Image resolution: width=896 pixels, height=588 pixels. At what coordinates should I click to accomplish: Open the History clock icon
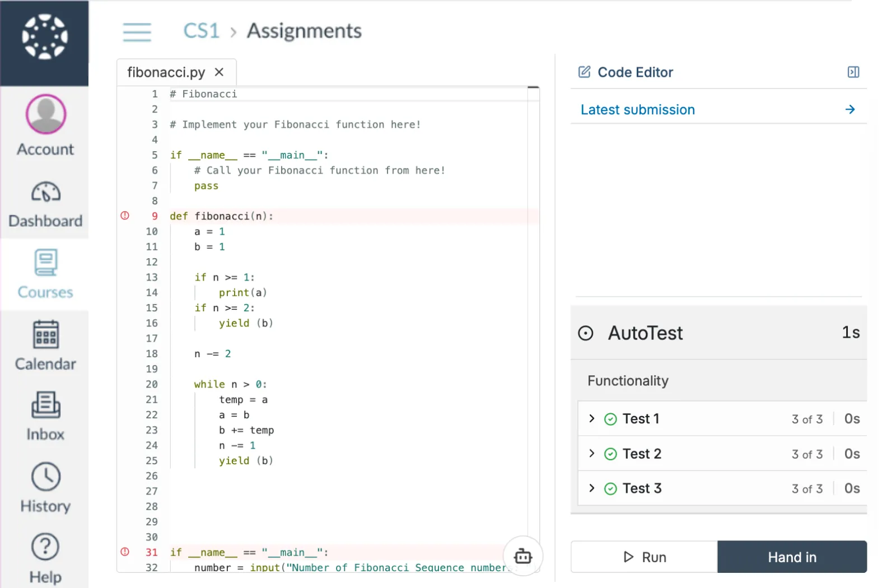click(46, 477)
